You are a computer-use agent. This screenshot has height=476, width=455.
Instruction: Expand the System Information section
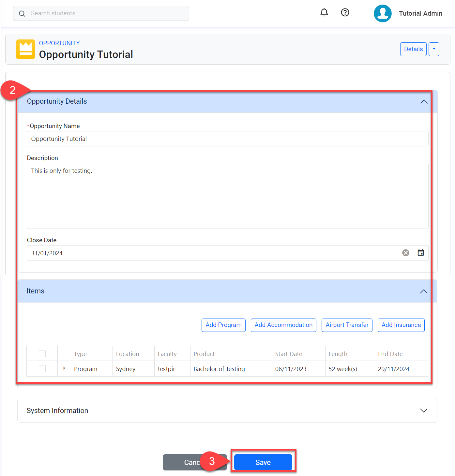[423, 411]
